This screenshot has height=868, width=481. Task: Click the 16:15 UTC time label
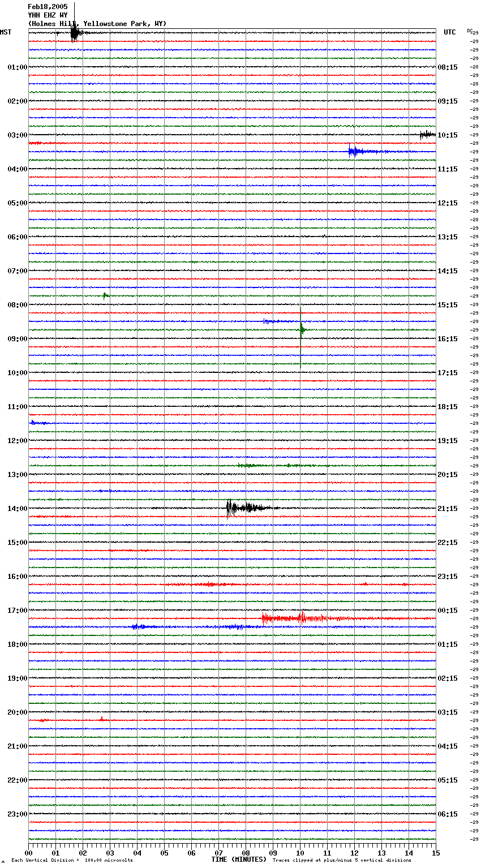[x=448, y=339]
